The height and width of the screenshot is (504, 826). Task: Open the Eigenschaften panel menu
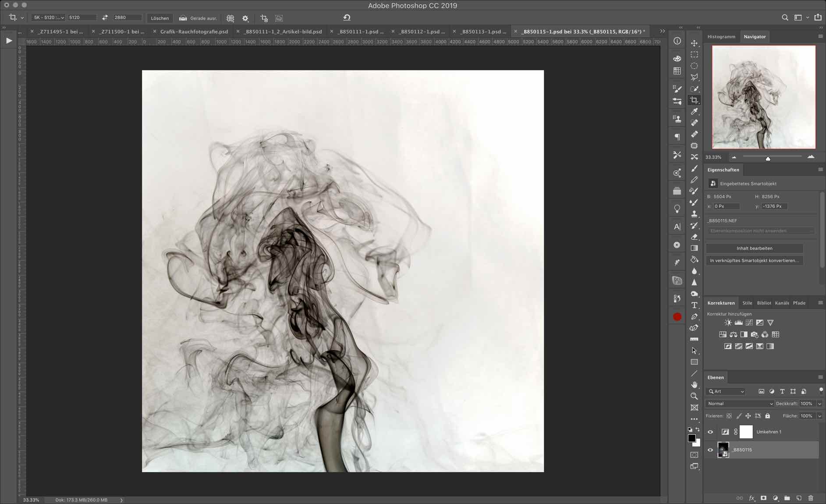(x=820, y=170)
